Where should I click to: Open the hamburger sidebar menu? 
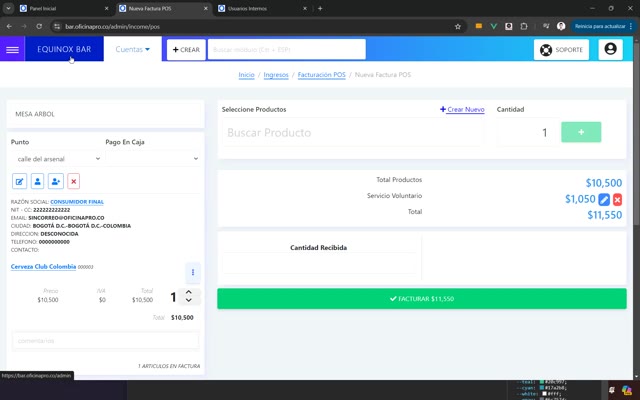[12, 49]
